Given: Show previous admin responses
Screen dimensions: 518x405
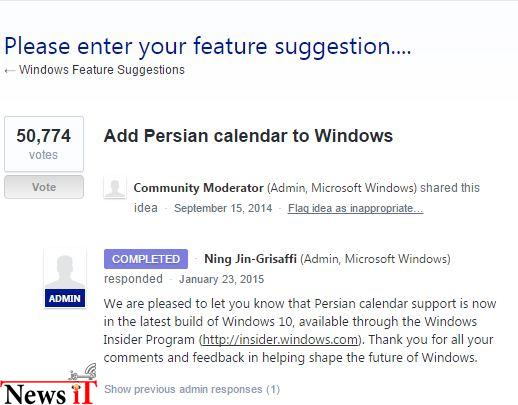Looking at the screenshot, I should (x=192, y=389).
